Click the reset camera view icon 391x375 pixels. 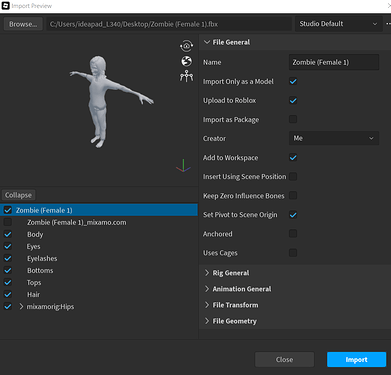(x=186, y=46)
